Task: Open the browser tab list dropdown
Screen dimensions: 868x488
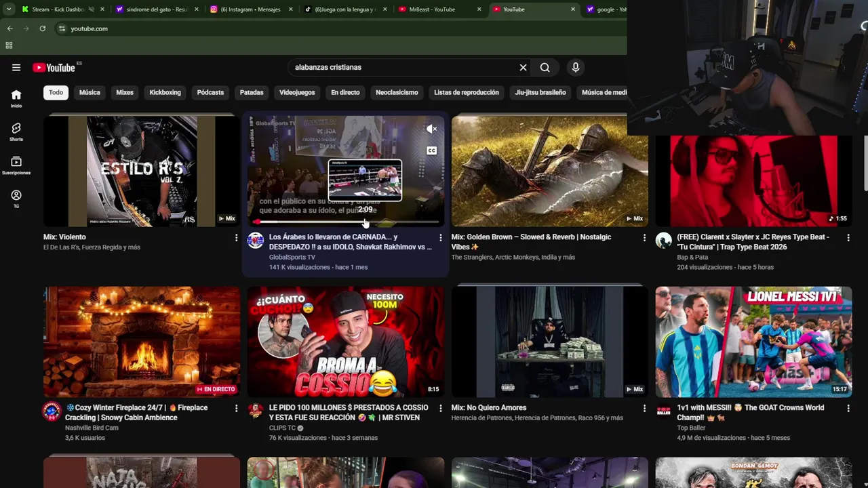Action: point(9,9)
